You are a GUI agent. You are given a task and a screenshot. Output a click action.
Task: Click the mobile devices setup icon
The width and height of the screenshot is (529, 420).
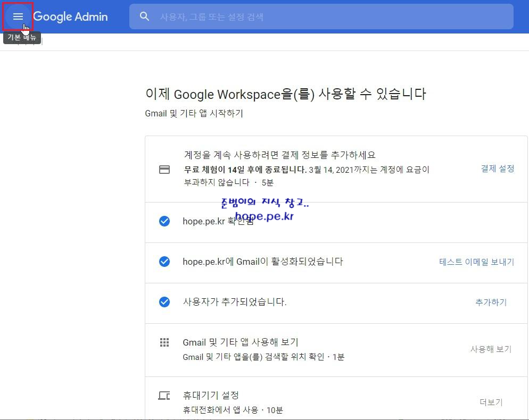pyautogui.click(x=164, y=396)
